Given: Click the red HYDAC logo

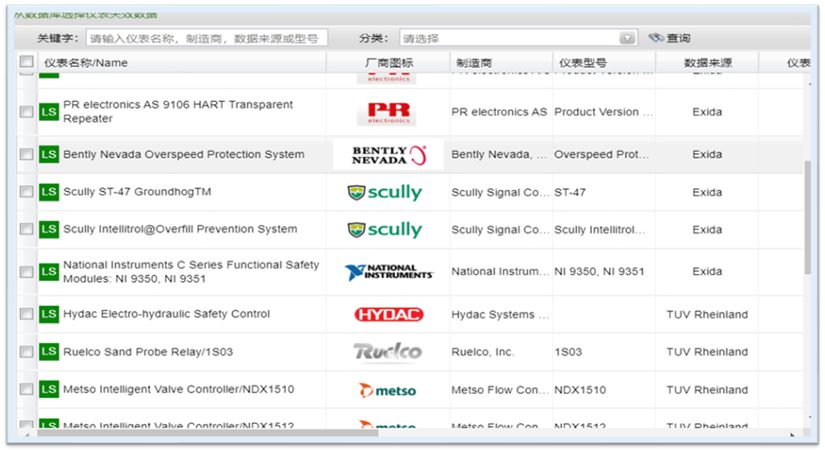Looking at the screenshot, I should pos(388,314).
